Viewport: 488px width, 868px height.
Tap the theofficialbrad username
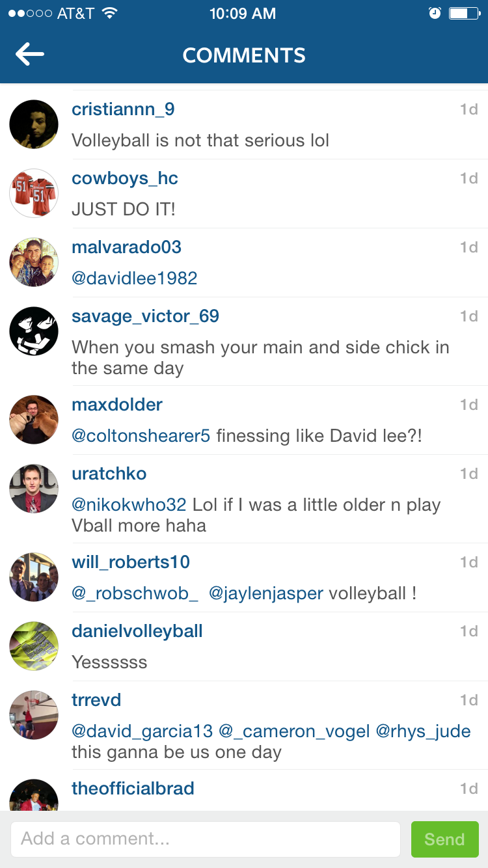click(133, 789)
